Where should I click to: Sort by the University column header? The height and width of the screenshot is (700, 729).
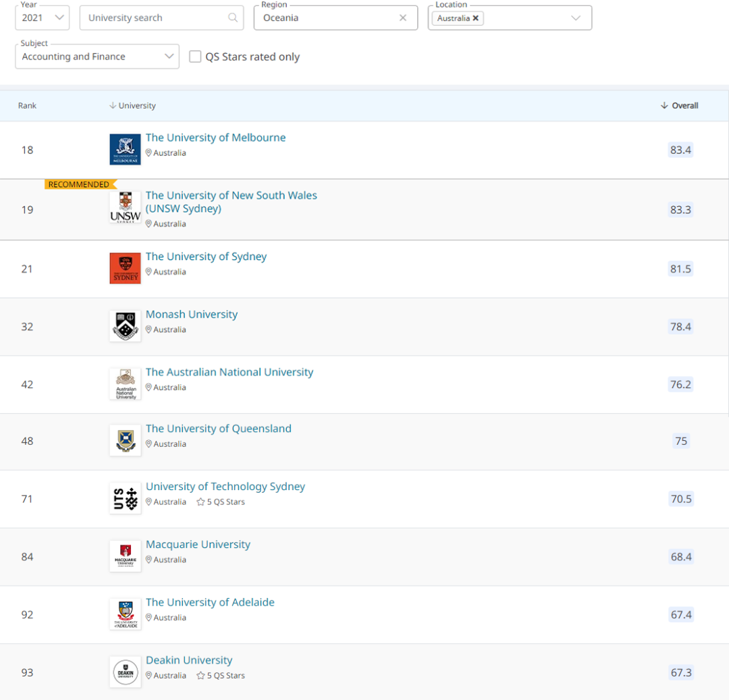click(x=132, y=105)
